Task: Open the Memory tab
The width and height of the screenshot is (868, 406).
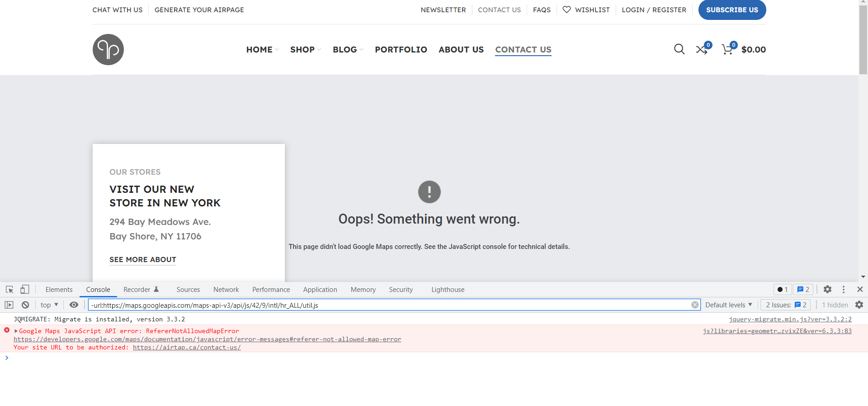Action: point(363,290)
